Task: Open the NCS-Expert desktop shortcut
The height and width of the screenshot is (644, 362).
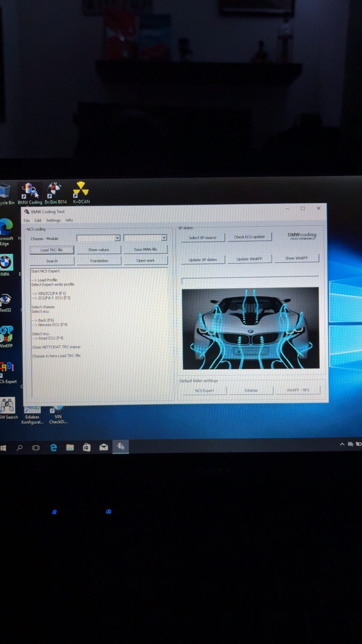Action: [x=8, y=372]
